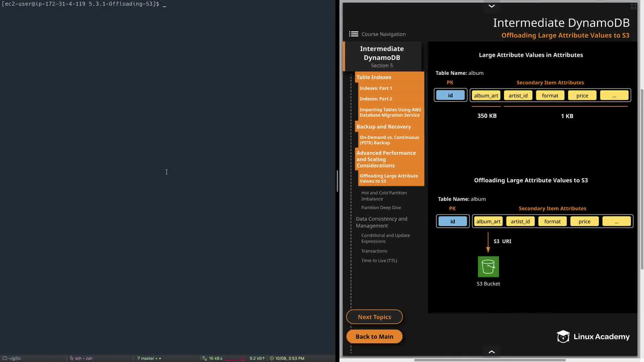Open Indexes: Part 1 lesson
Image resolution: width=644 pixels, height=362 pixels.
(376, 88)
